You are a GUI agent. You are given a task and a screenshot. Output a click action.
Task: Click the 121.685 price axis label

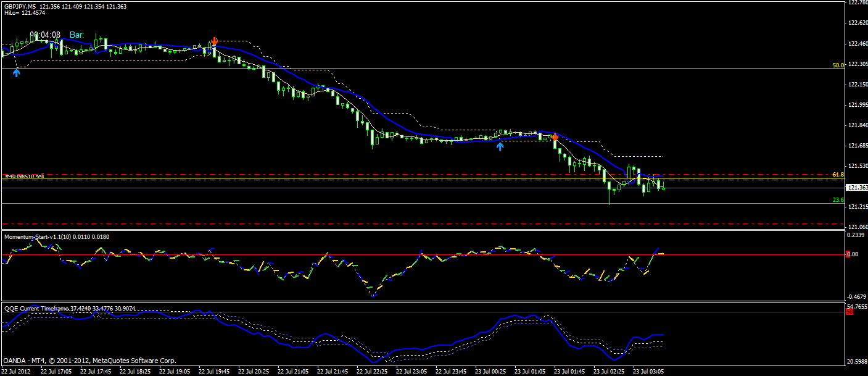857,146
